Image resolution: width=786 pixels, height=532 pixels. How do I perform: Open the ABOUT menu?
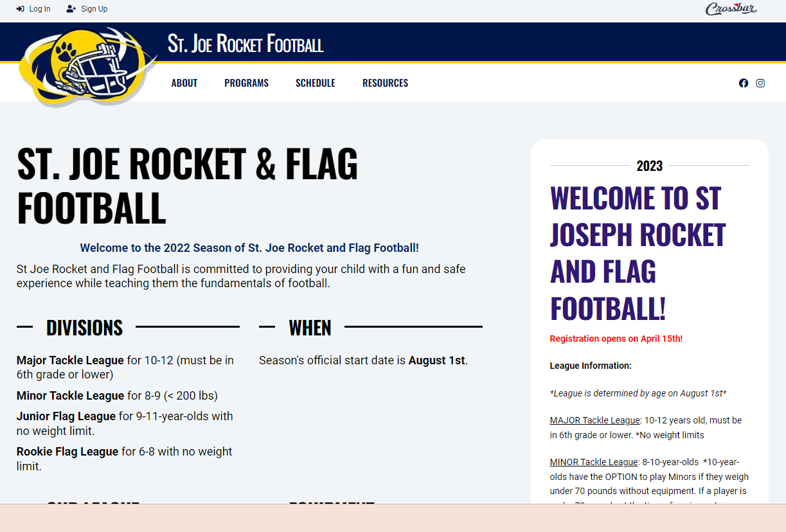[x=184, y=83]
